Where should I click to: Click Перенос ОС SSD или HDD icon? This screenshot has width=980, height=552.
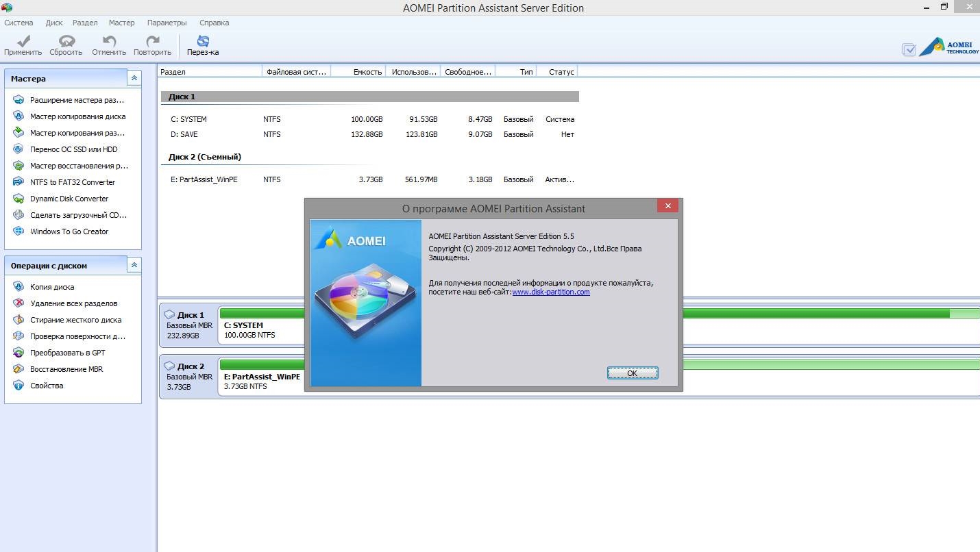[19, 149]
